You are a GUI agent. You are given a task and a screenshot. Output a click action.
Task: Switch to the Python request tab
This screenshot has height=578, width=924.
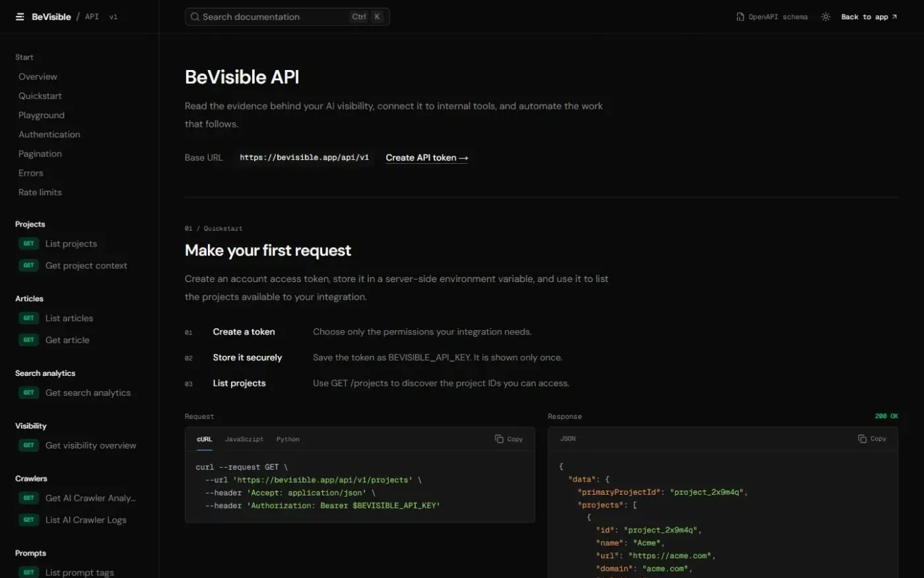point(288,439)
